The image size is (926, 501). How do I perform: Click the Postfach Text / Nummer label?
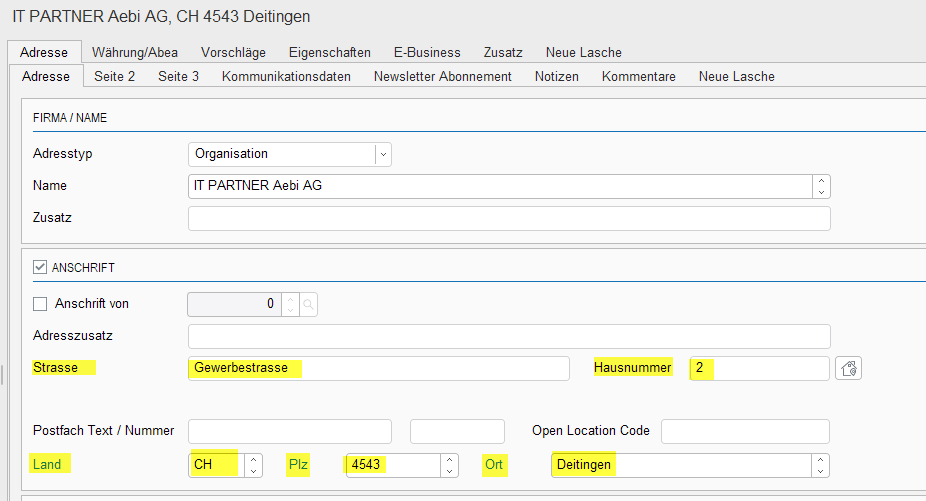coord(103,431)
